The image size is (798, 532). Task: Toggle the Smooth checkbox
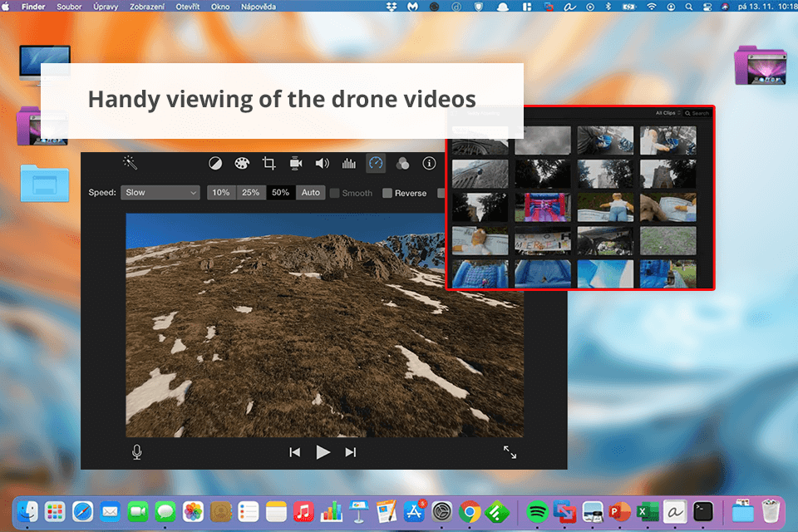(335, 193)
